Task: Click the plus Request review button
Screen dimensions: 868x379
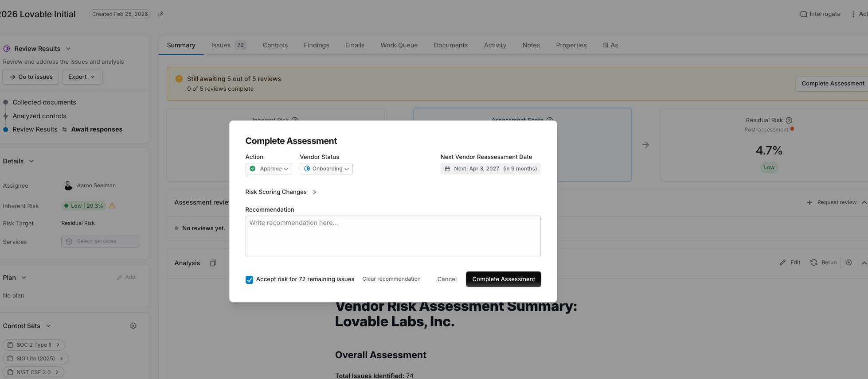Action: coord(831,202)
